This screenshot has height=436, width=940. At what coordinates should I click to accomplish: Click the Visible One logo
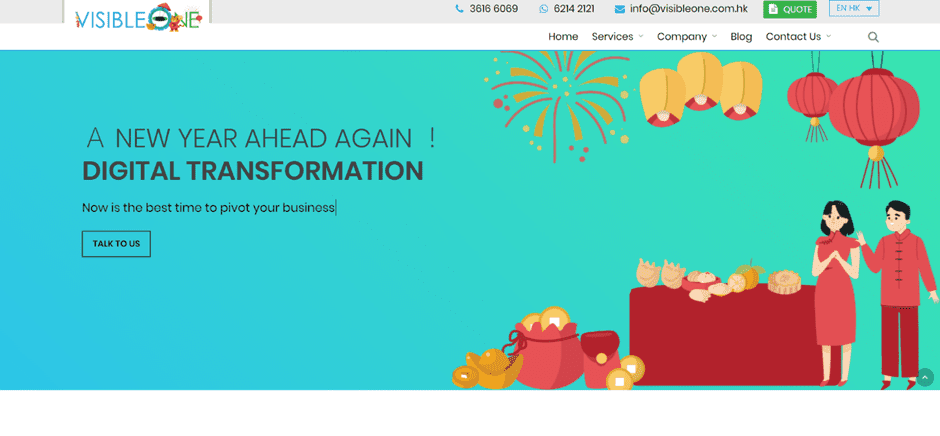(138, 17)
